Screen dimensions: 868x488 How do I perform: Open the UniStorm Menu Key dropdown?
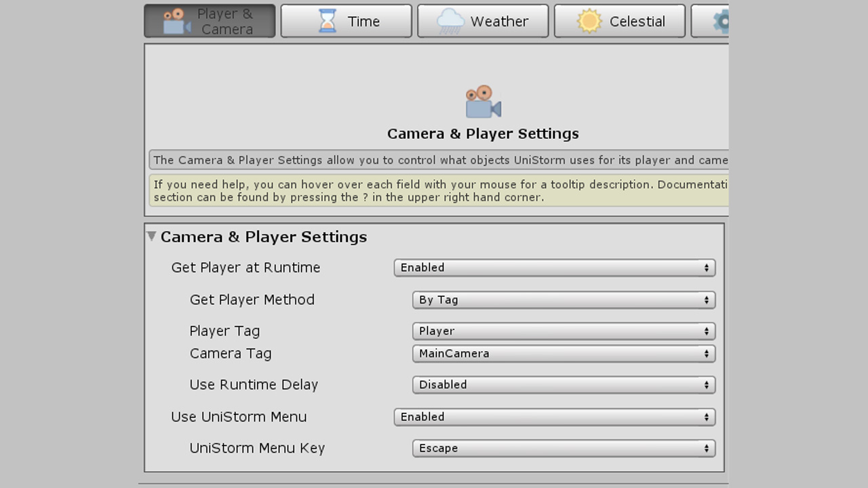coord(564,448)
